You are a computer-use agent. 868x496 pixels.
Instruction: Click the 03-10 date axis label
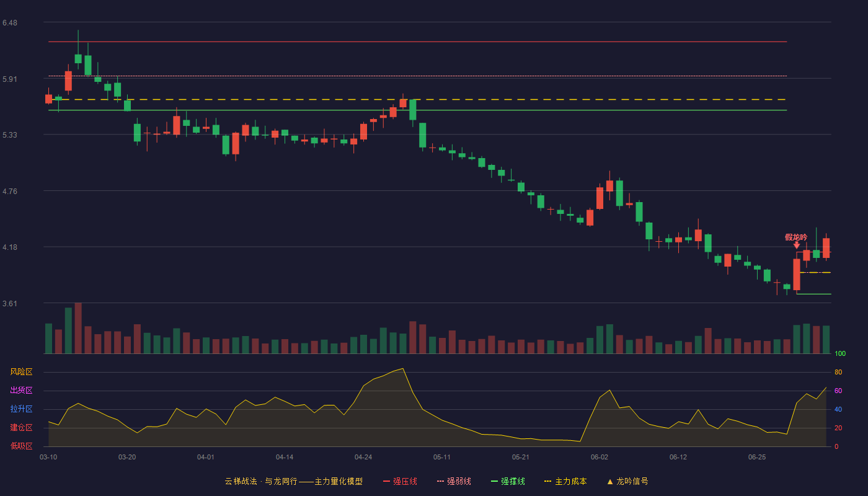pyautogui.click(x=48, y=457)
